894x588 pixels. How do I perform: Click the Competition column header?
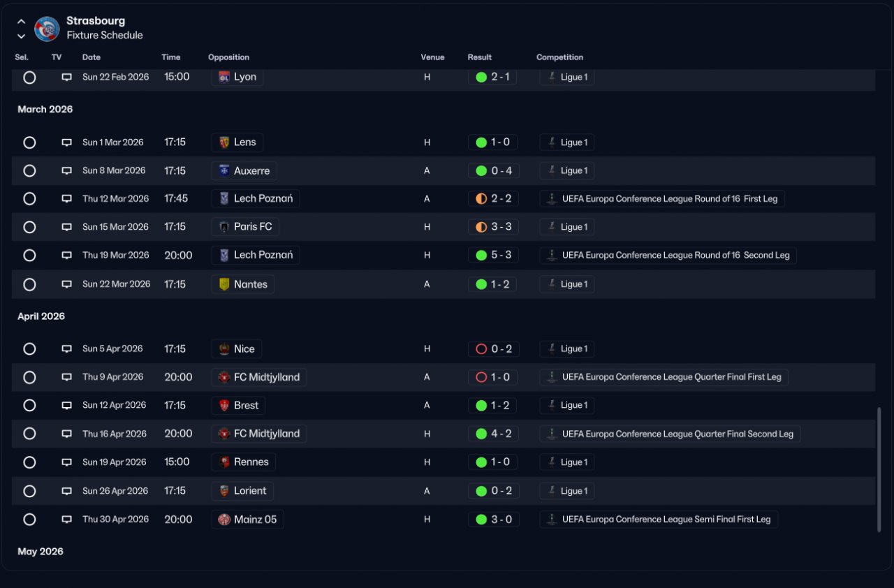pyautogui.click(x=559, y=57)
